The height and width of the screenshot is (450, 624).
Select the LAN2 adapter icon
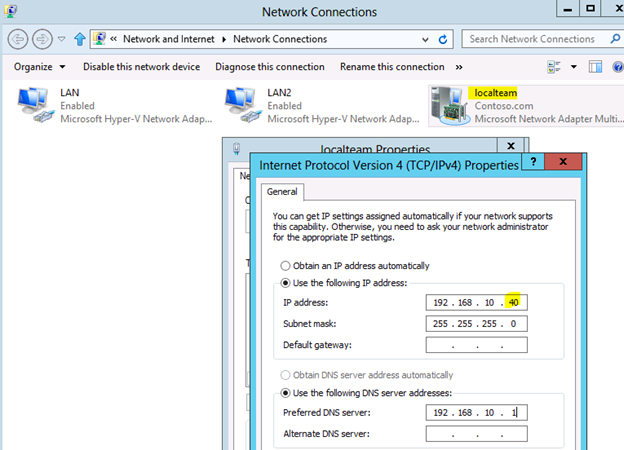[243, 105]
